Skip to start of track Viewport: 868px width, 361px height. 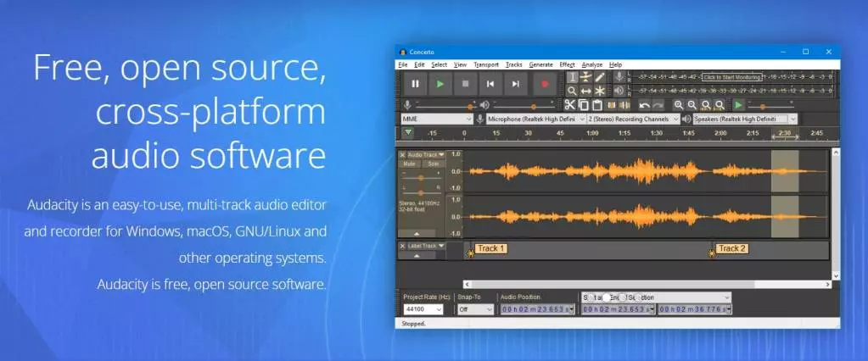(490, 84)
